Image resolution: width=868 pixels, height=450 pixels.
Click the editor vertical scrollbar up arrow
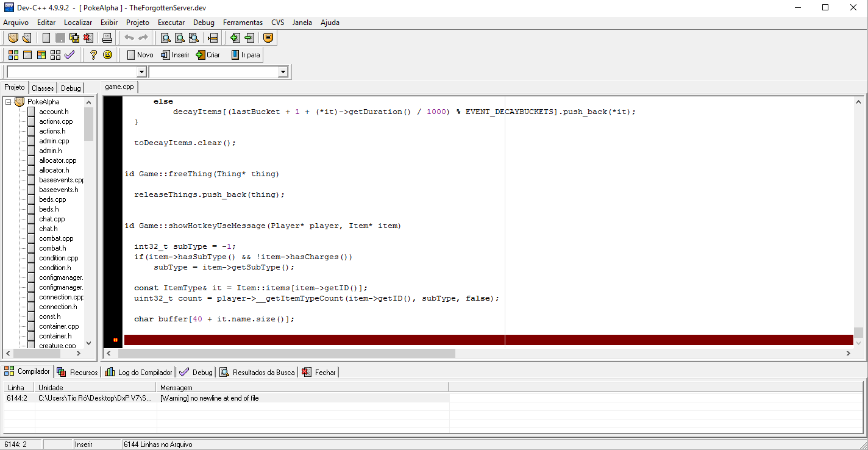point(858,102)
